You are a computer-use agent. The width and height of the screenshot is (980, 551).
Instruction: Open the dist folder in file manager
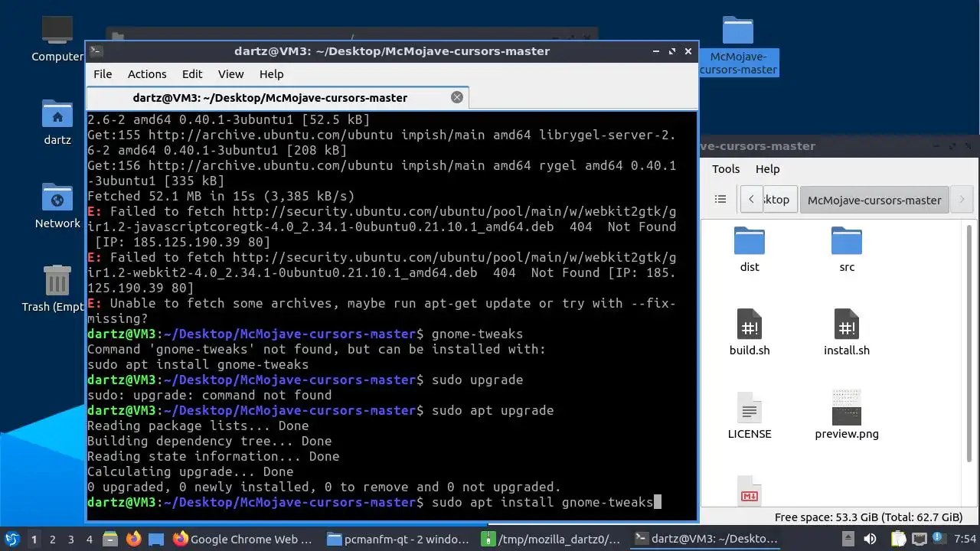[x=750, y=249]
